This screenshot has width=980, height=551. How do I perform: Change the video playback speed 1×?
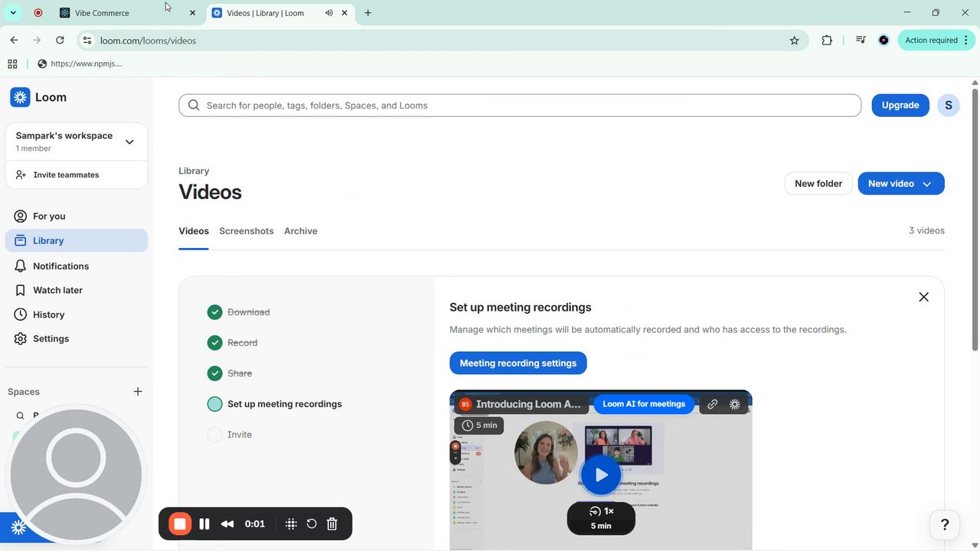click(x=602, y=511)
